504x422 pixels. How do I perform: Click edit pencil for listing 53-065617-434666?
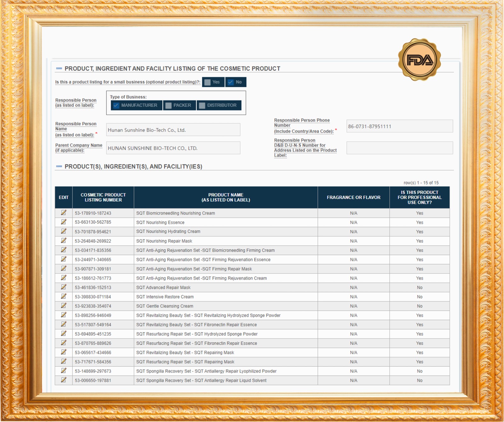(x=64, y=352)
